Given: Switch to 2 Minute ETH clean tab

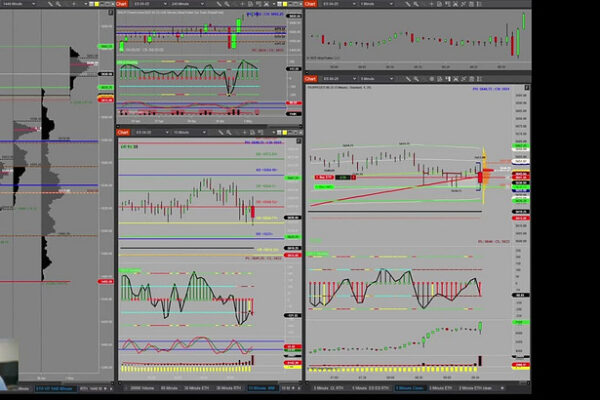Looking at the screenshot, I should coord(476,388).
